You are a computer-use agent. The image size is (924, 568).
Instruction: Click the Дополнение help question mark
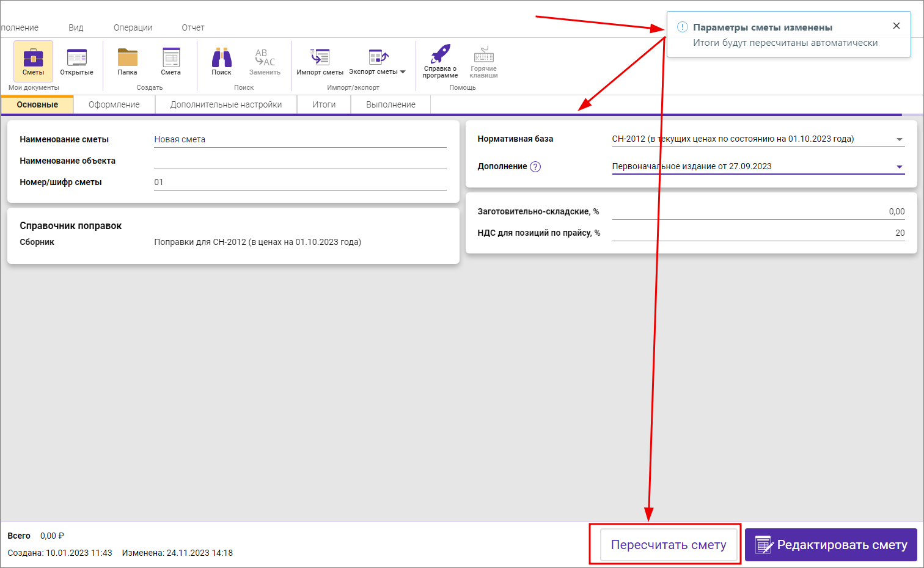click(x=535, y=167)
